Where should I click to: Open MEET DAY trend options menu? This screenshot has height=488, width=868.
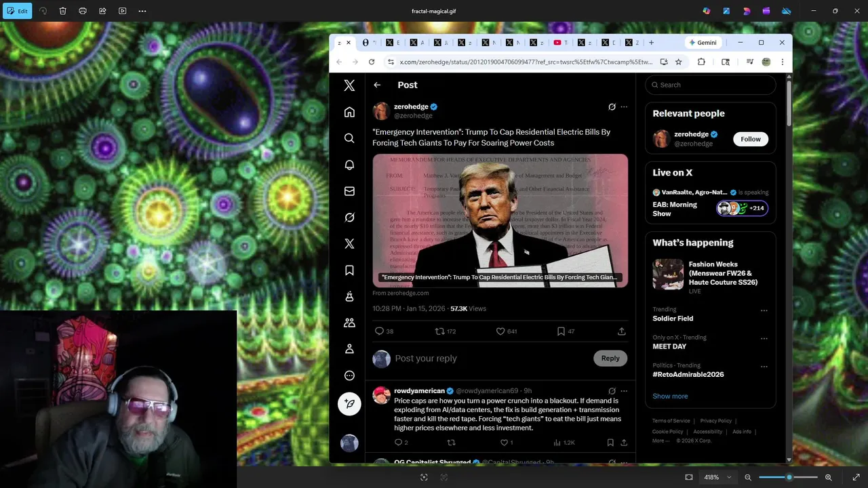tap(764, 338)
